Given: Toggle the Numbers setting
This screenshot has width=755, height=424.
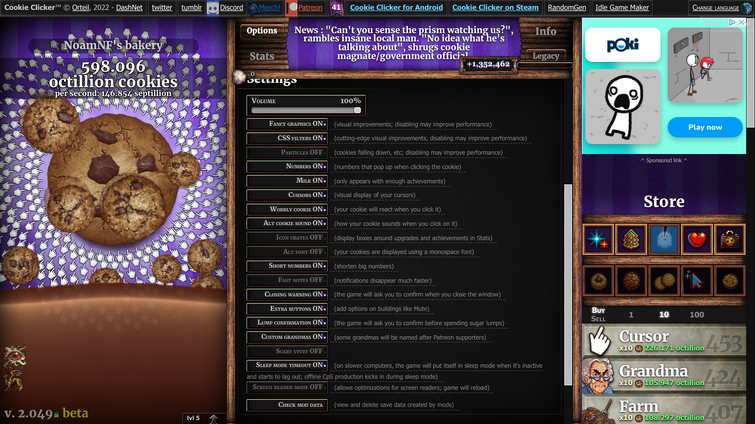Looking at the screenshot, I should pyautogui.click(x=287, y=167).
